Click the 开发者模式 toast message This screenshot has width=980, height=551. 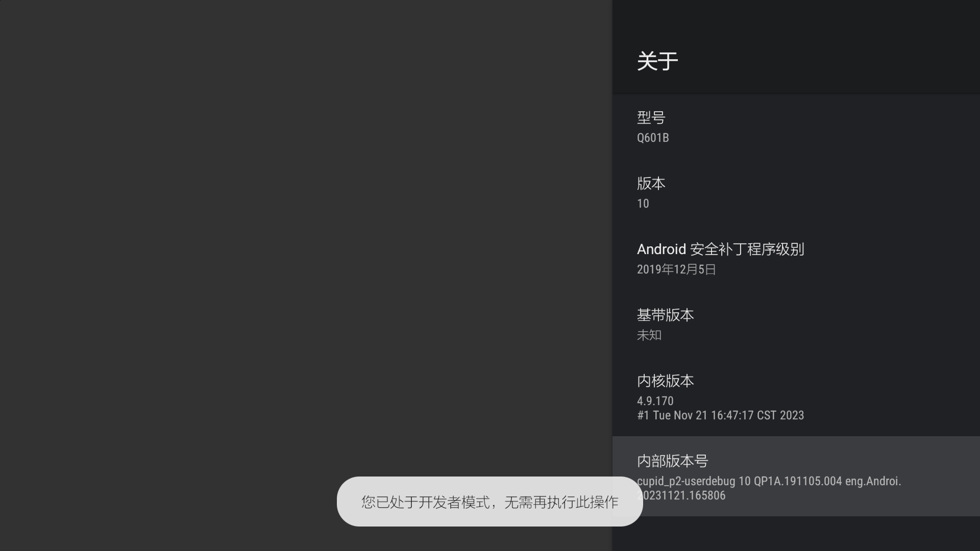coord(489,502)
